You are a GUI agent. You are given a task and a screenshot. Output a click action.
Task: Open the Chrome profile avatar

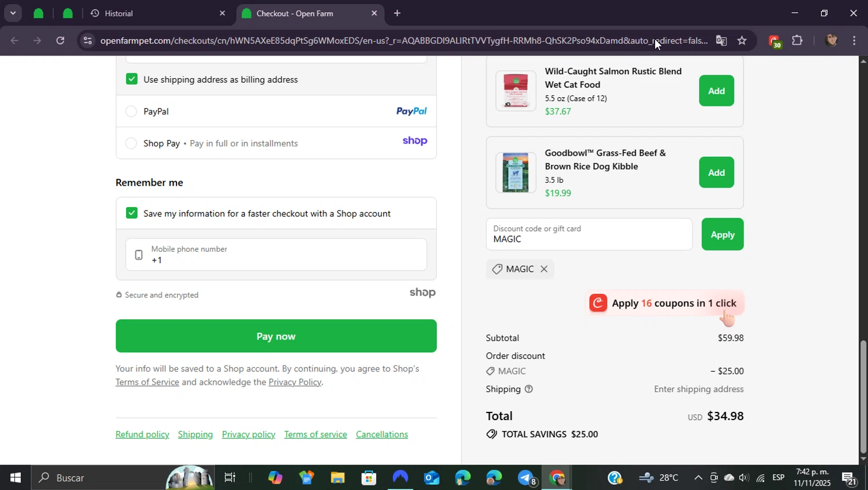point(831,40)
